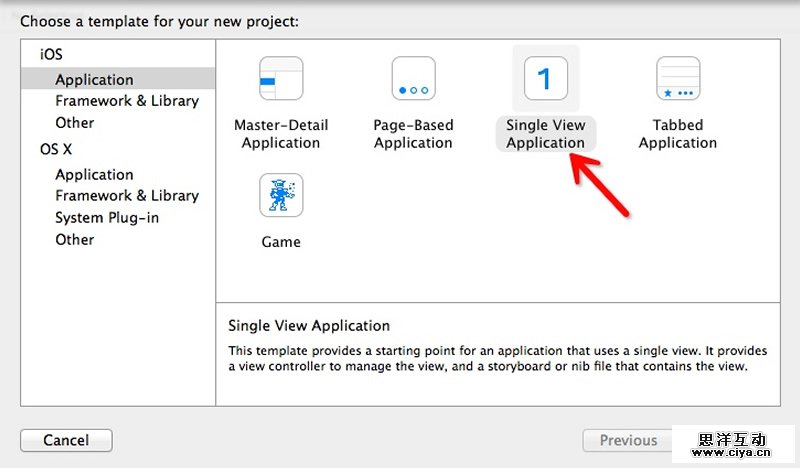The width and height of the screenshot is (800, 468).
Task: Open OS X Framework & Library category
Action: [127, 196]
